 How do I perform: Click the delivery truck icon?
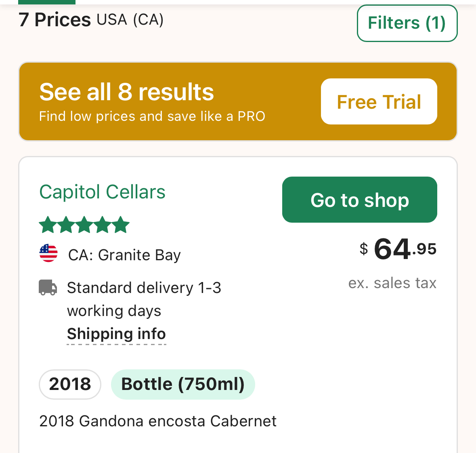point(48,287)
